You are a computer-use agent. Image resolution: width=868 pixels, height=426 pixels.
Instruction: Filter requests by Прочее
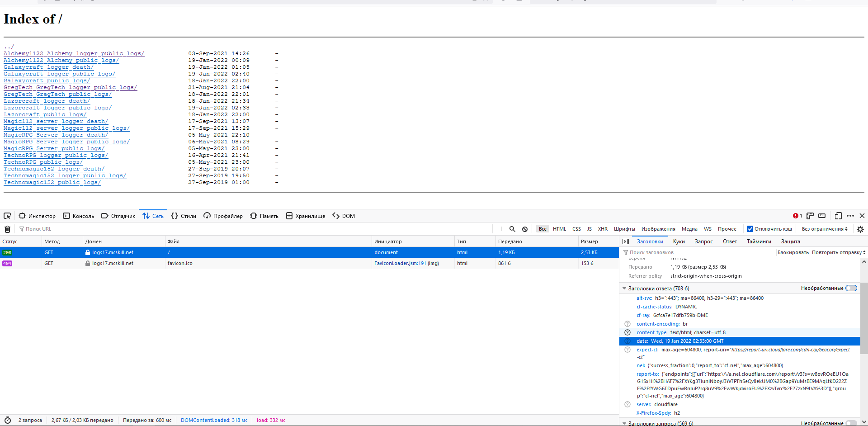[x=727, y=229]
